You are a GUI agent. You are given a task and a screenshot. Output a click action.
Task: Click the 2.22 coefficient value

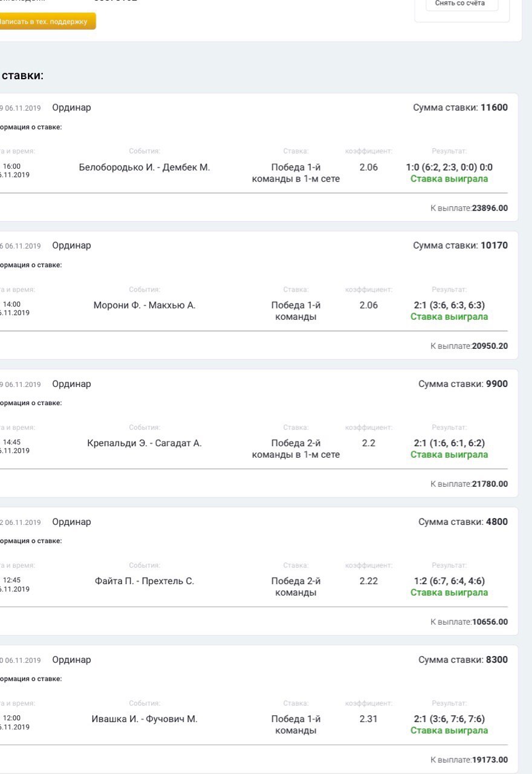[x=369, y=581]
